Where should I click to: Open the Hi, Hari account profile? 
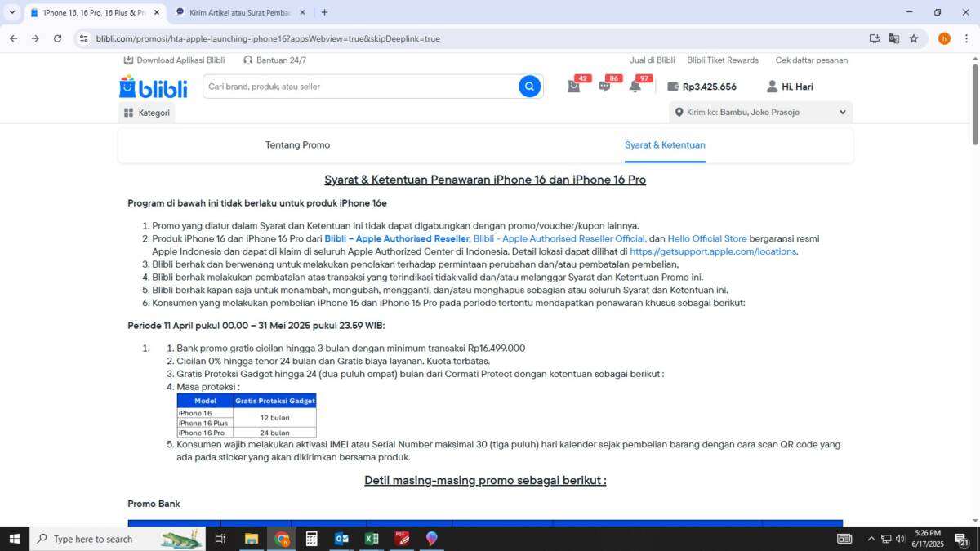tap(790, 87)
